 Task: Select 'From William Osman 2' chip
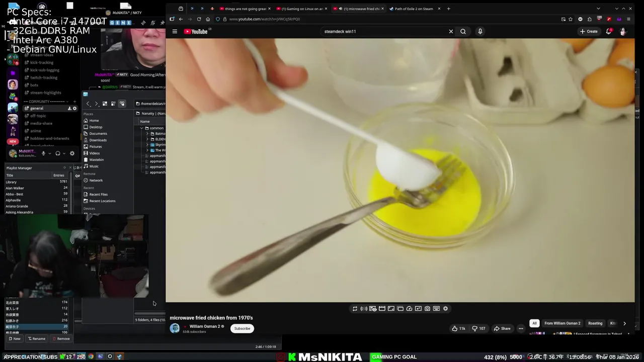562,323
